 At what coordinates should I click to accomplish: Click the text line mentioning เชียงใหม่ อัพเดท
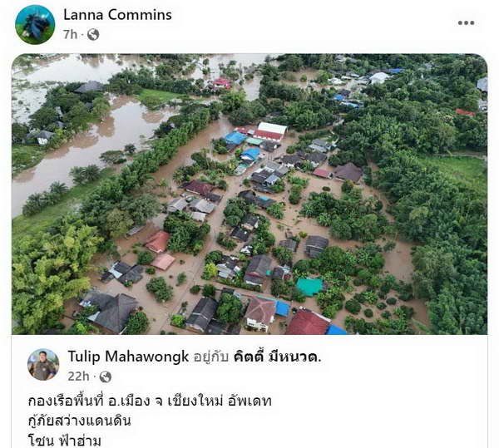click(x=150, y=401)
